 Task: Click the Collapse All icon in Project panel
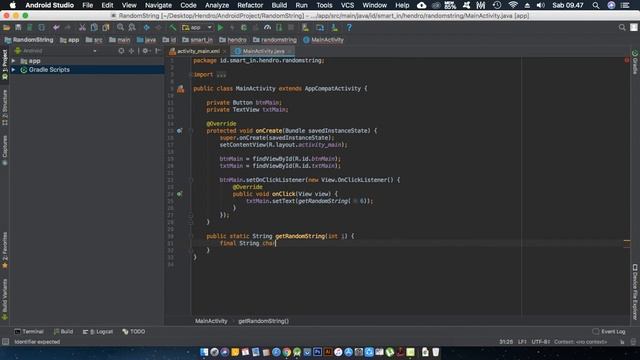pyautogui.click(x=131, y=51)
